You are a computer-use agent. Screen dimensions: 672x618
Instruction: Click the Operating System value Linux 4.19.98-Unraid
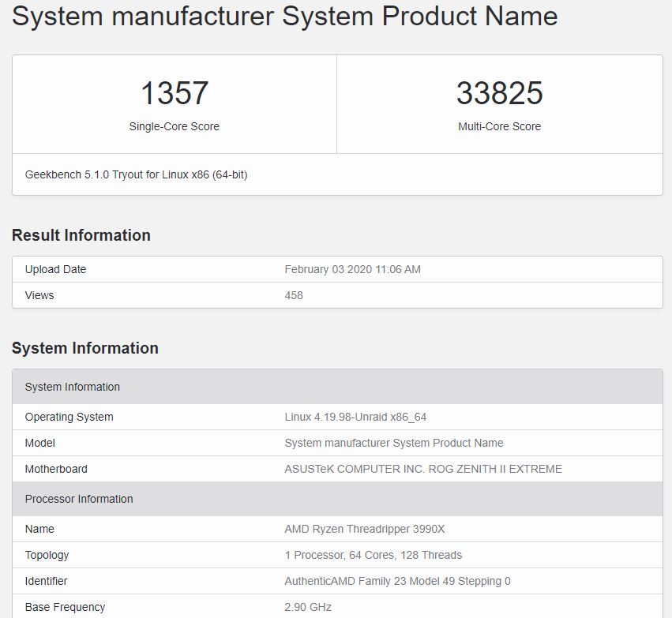355,417
